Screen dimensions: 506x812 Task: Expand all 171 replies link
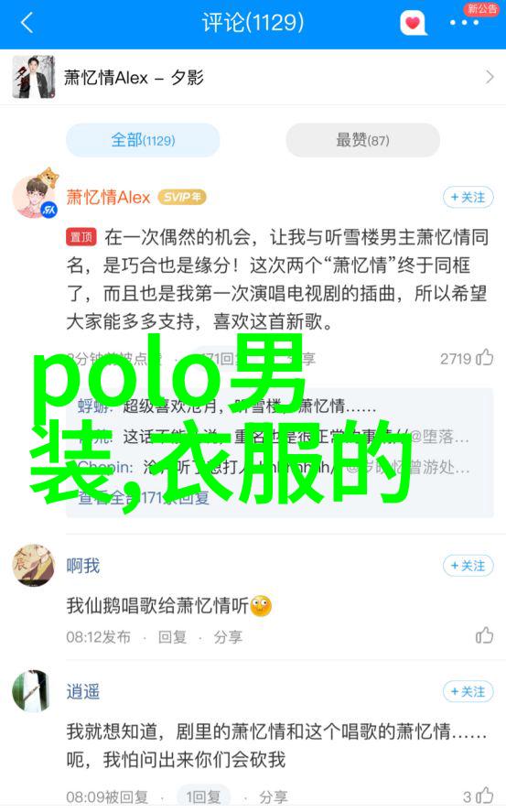(x=144, y=498)
